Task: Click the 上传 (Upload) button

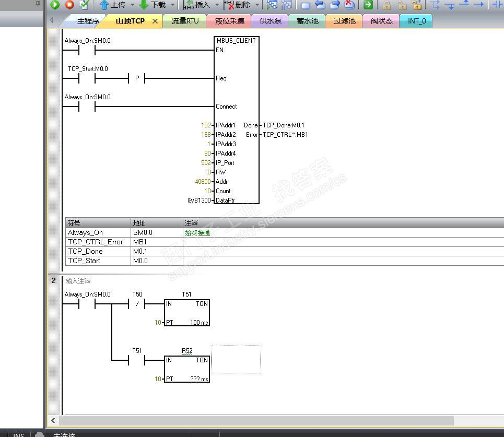Action: (x=112, y=5)
